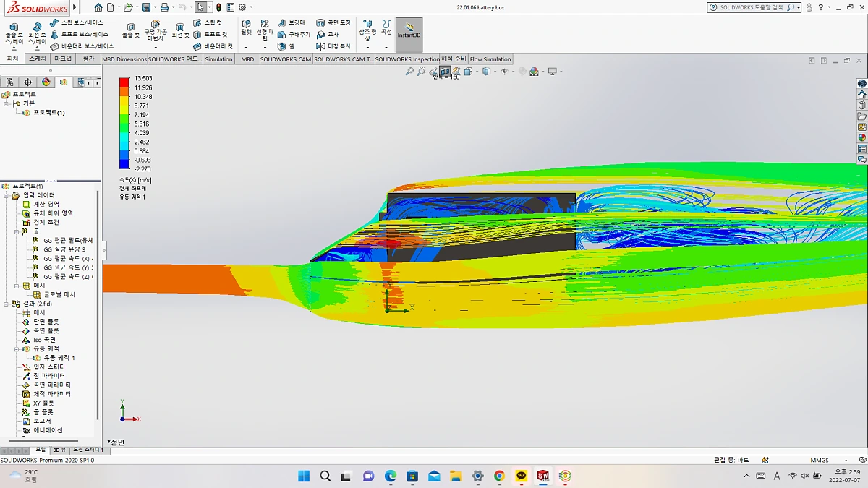Select 유동 궤적 1 in the tree
The width and height of the screenshot is (868, 488).
tap(59, 358)
